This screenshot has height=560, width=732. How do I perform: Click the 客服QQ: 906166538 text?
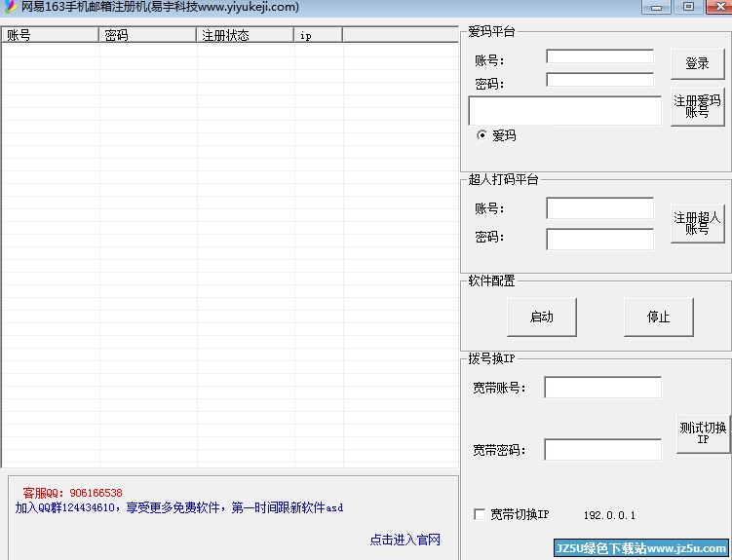pyautogui.click(x=72, y=493)
